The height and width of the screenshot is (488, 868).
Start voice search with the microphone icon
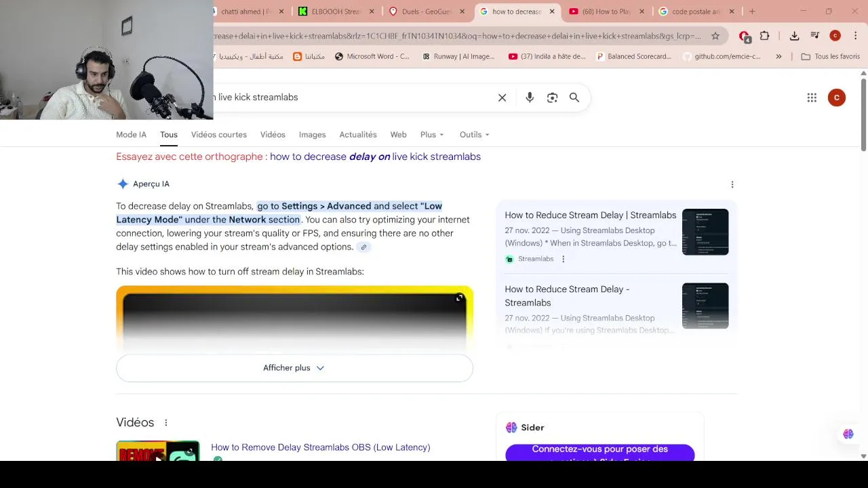[530, 98]
